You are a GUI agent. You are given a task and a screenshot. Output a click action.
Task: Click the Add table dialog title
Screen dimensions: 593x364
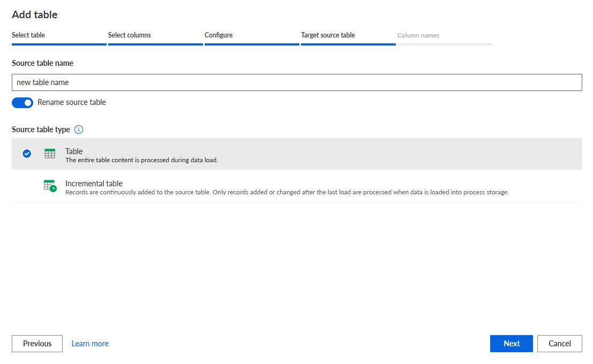pyautogui.click(x=35, y=15)
